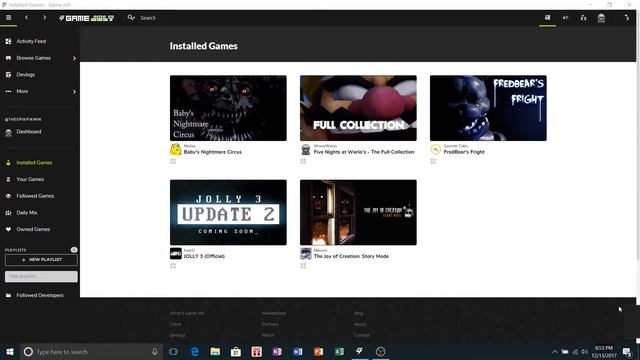Viewport: 640px width, 360px height.
Task: Go forward with the right arrow
Action: 44,18
